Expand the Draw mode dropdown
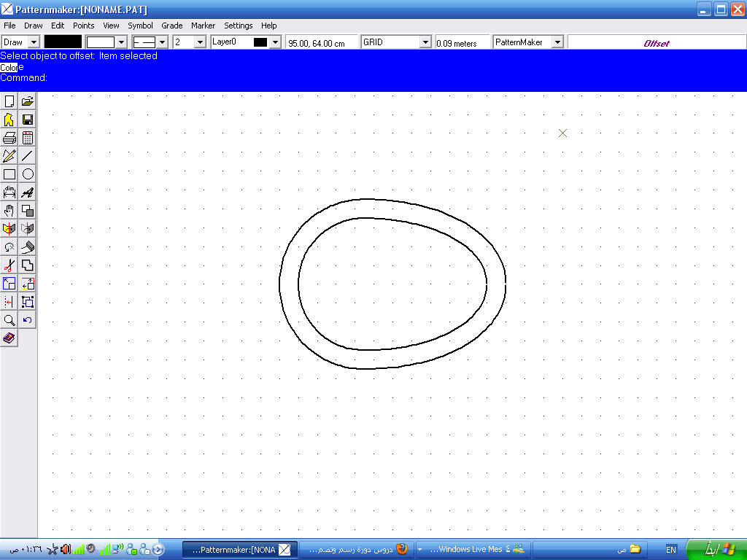747x560 pixels. (x=33, y=42)
